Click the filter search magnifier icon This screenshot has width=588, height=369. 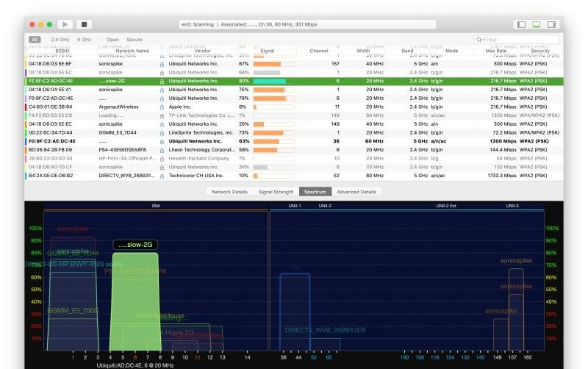coord(479,40)
